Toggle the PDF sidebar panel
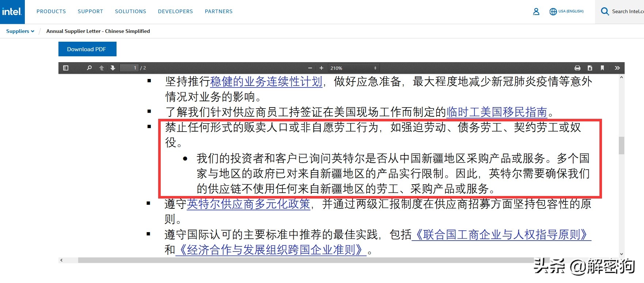Viewport: 644px width, 283px height. tap(66, 68)
